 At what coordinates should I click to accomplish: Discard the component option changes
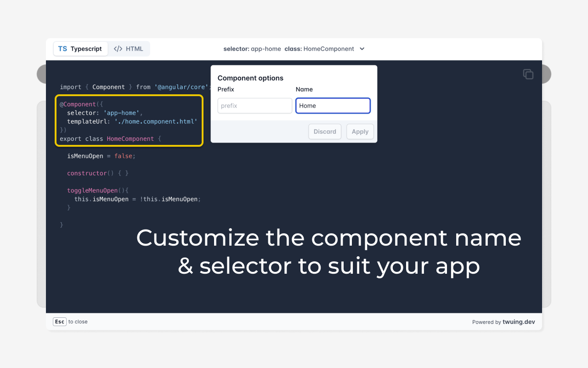[325, 132]
